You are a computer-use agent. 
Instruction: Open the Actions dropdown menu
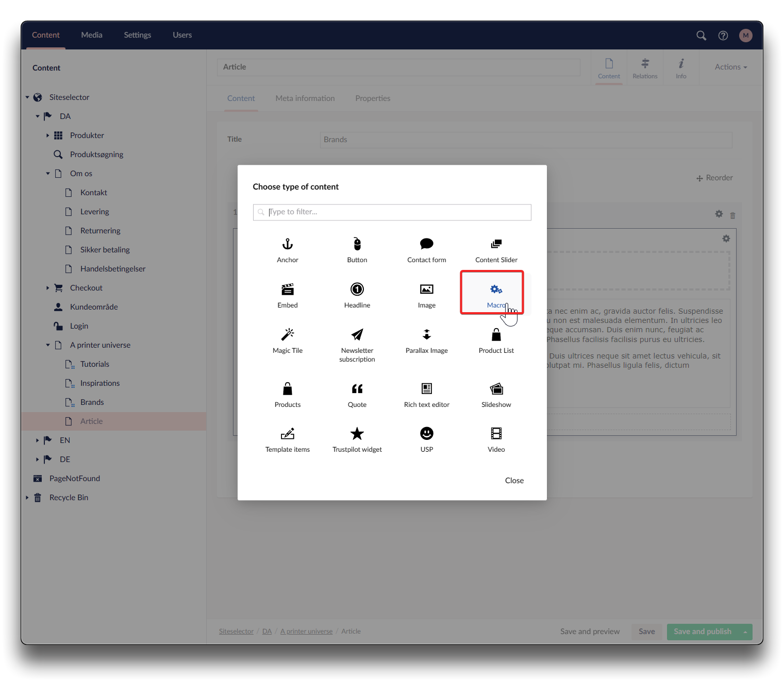click(x=730, y=67)
